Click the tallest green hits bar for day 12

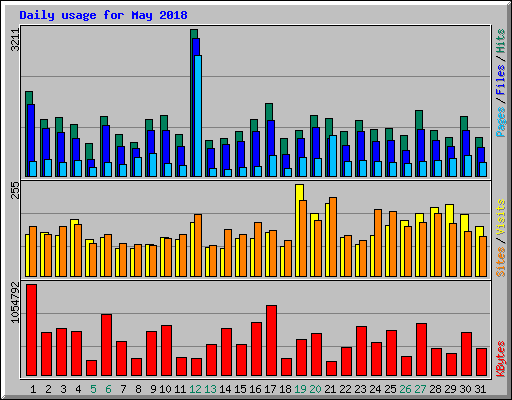pyautogui.click(x=194, y=33)
